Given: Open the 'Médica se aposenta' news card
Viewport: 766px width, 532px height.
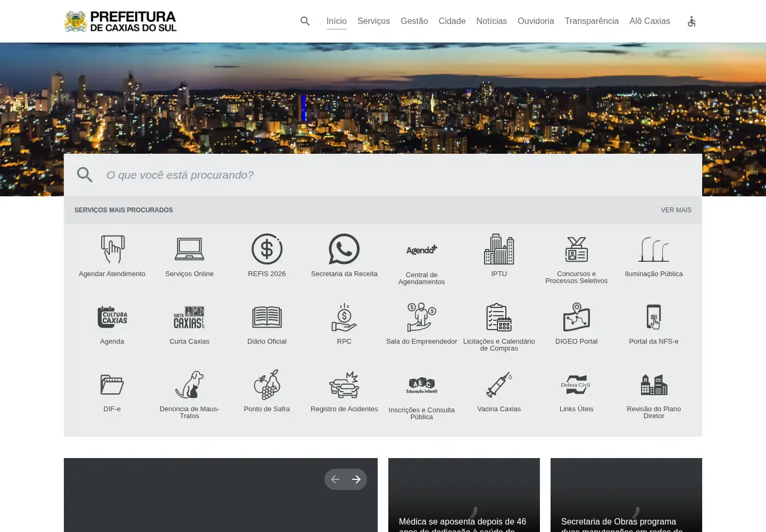Looking at the screenshot, I should point(464,495).
